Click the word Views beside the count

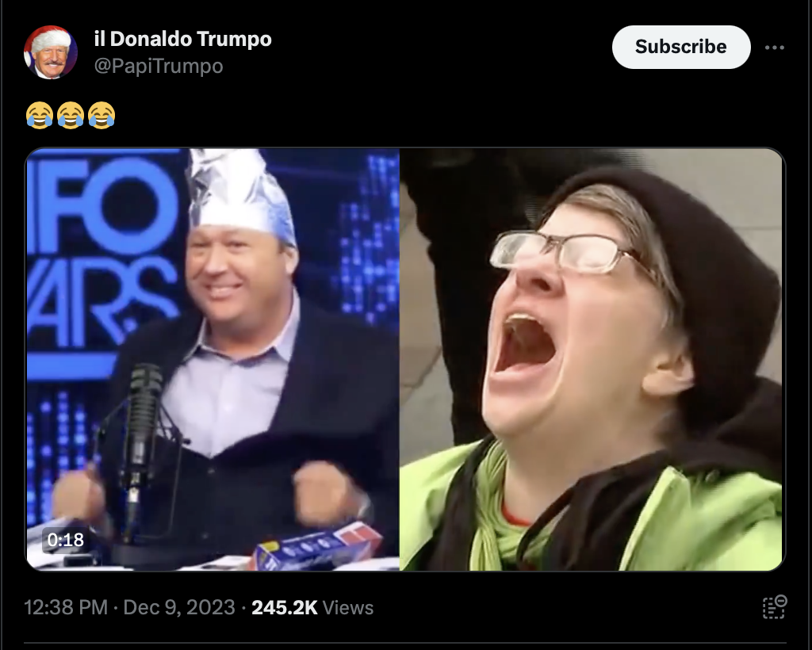coord(347,607)
